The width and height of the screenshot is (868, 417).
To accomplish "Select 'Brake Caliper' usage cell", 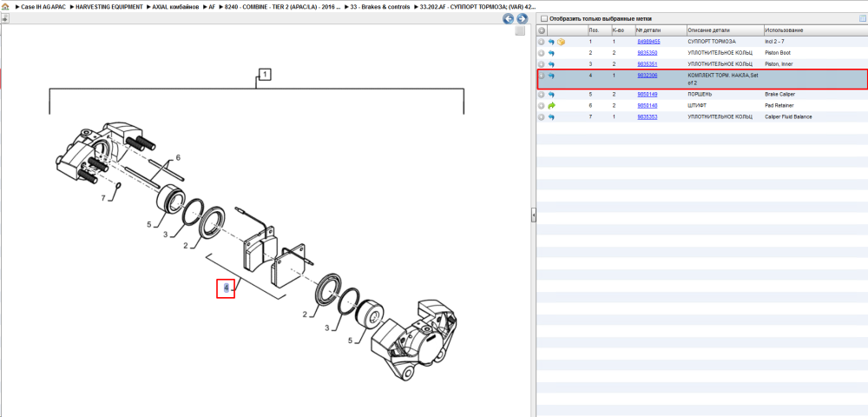I will (x=780, y=95).
